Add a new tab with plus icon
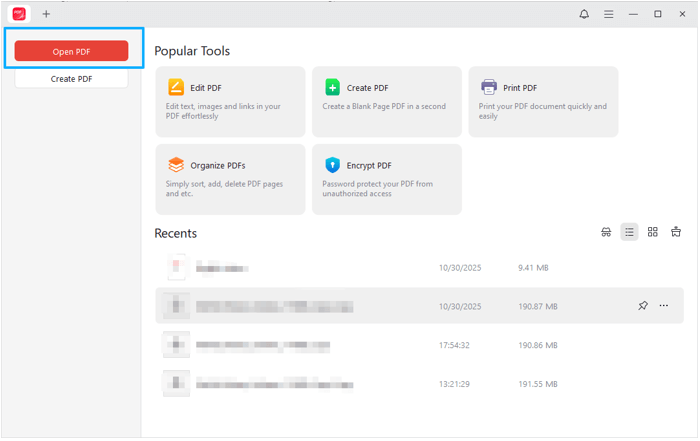The height and width of the screenshot is (441, 700). [46, 14]
